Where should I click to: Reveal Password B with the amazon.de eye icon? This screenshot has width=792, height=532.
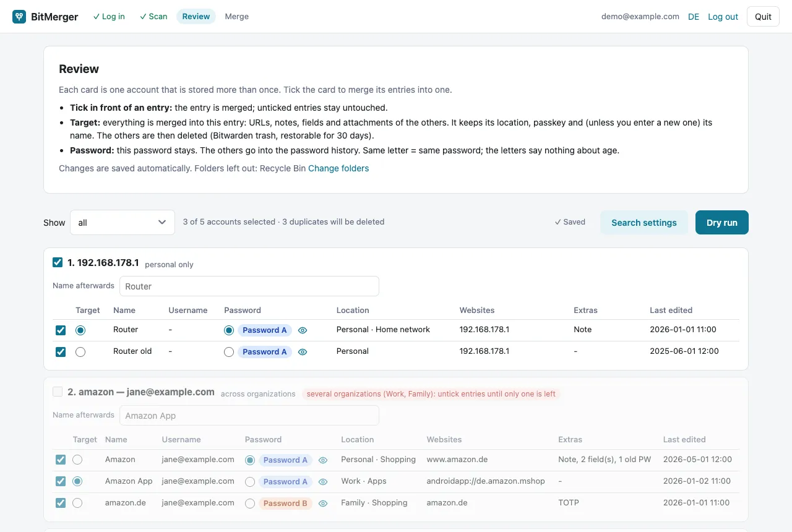(323, 504)
